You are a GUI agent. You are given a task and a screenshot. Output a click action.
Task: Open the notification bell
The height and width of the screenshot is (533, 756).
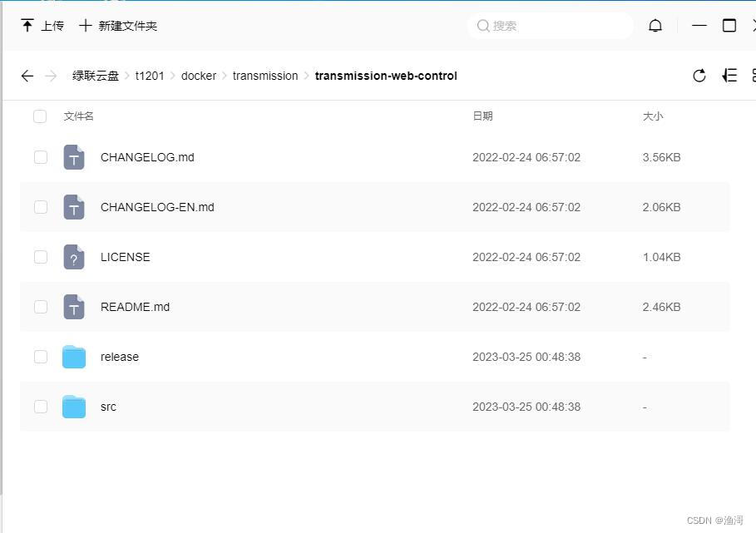(x=655, y=26)
